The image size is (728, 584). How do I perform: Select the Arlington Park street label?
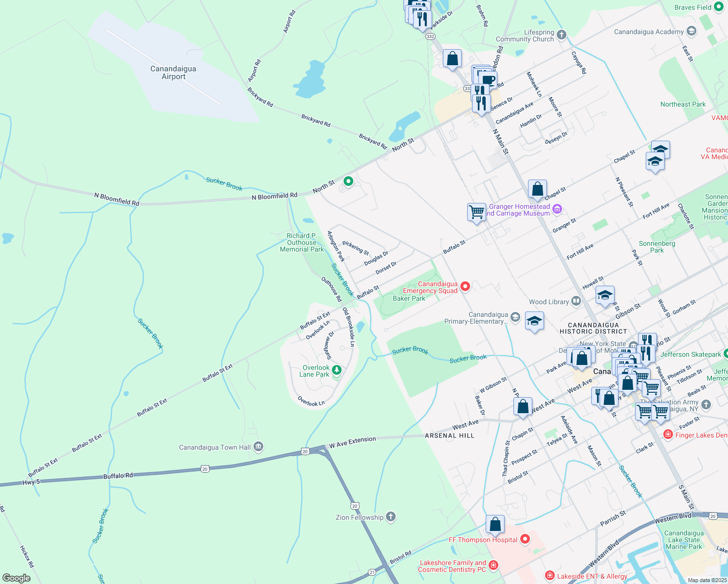click(x=336, y=246)
